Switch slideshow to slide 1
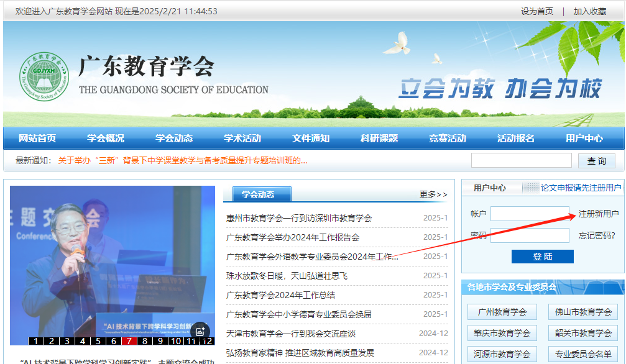This screenshot has height=364, width=626. point(36,341)
